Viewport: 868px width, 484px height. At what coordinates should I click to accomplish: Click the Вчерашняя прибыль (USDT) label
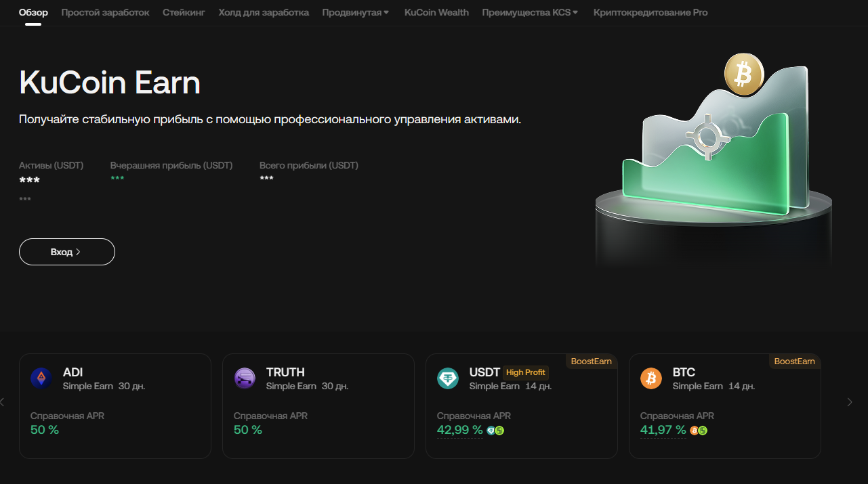tap(171, 165)
